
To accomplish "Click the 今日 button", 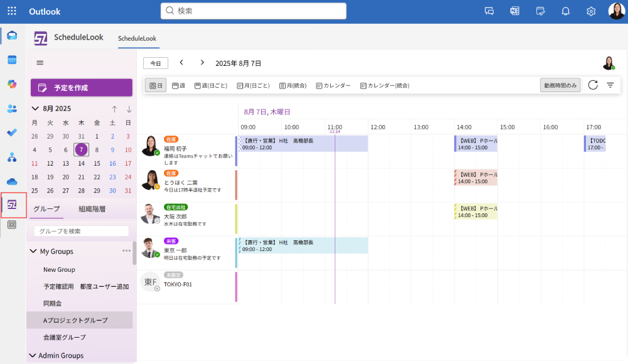I will pyautogui.click(x=155, y=63).
